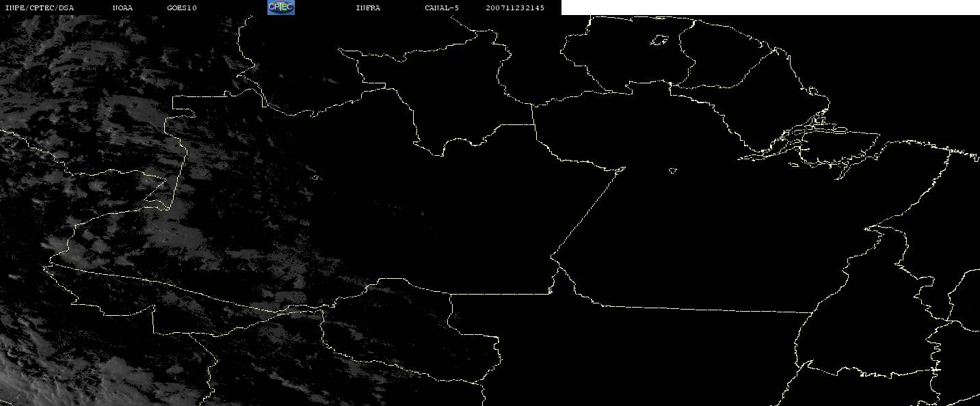Click the GOES10 satellite label
This screenshot has height=406, width=980.
[182, 8]
